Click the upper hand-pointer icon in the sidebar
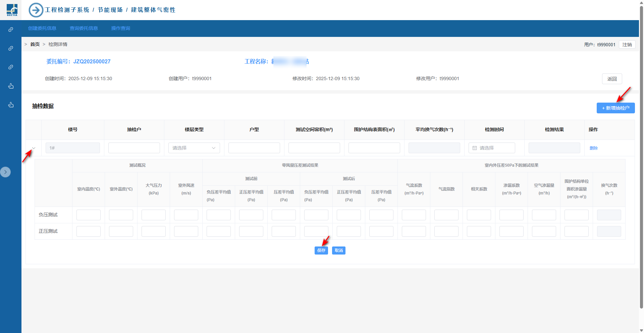Image resolution: width=644 pixels, height=333 pixels. point(11,86)
